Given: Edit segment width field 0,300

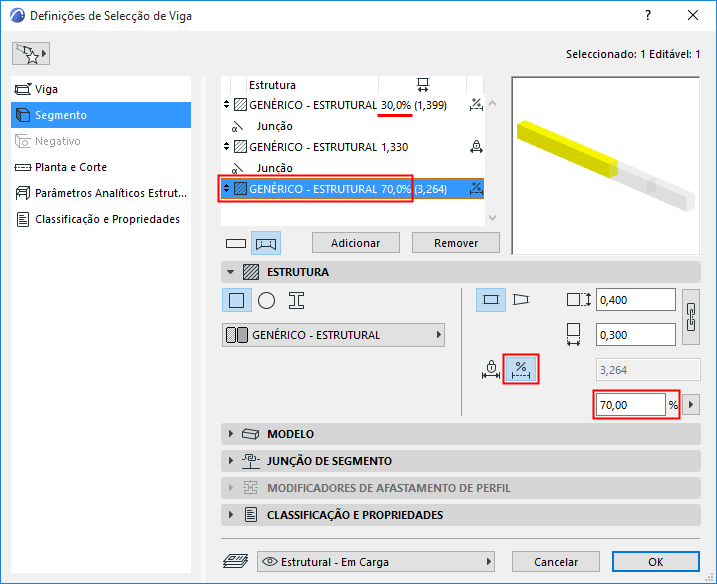Looking at the screenshot, I should coord(636,335).
